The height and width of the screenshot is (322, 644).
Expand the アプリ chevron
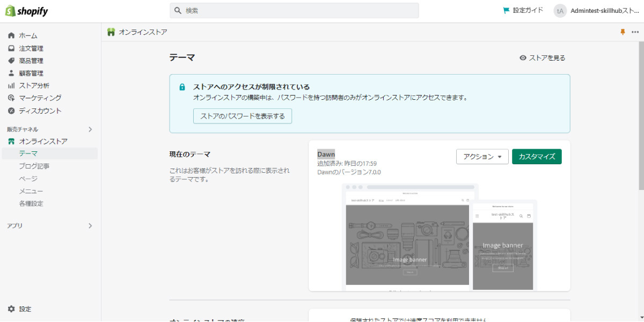coord(90,226)
